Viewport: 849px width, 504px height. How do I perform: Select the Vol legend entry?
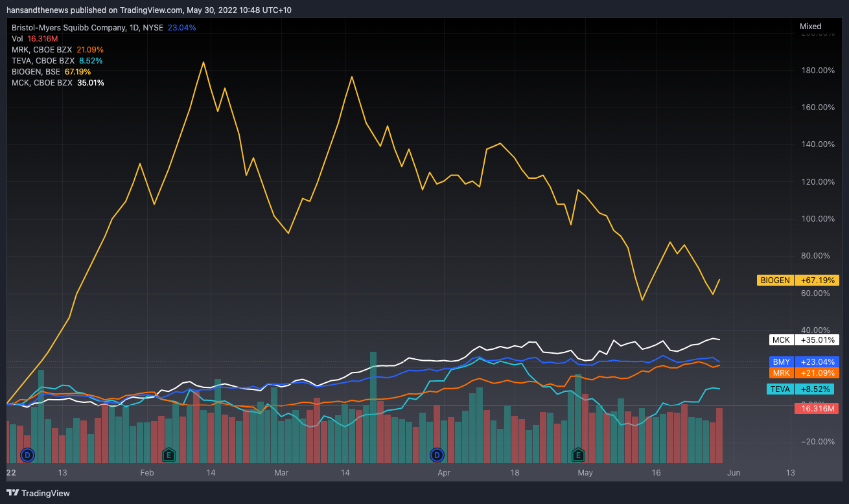tap(17, 39)
